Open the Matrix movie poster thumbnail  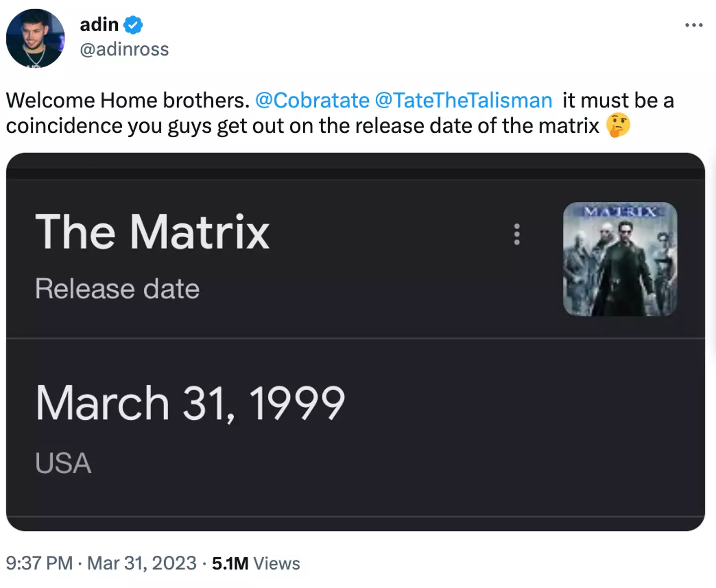coord(620,259)
